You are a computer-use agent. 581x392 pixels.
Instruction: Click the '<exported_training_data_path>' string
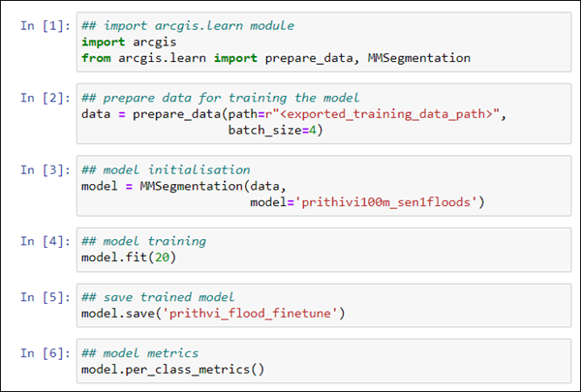[386, 114]
